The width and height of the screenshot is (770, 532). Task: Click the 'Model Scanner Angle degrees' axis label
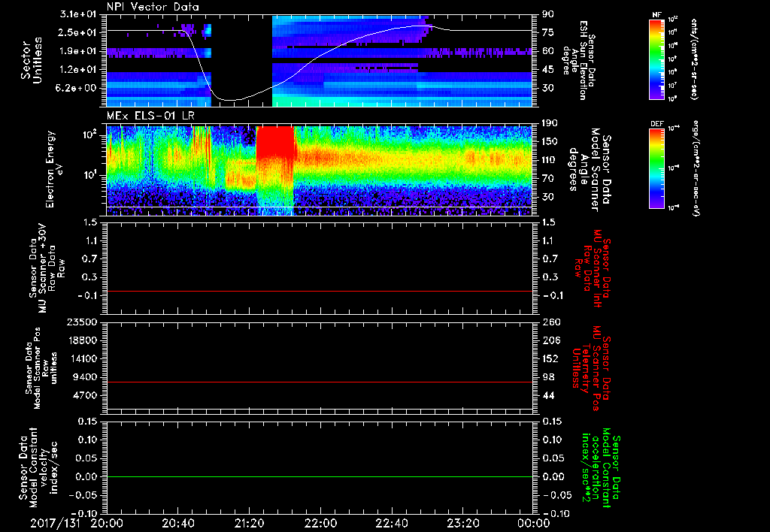[590, 170]
